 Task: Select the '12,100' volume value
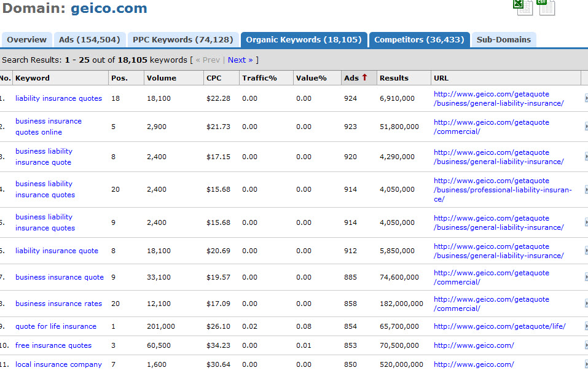(x=159, y=304)
